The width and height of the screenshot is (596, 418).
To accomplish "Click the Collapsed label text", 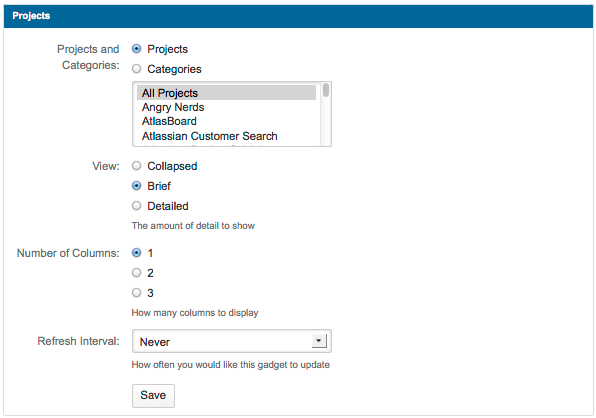I will click(x=172, y=166).
